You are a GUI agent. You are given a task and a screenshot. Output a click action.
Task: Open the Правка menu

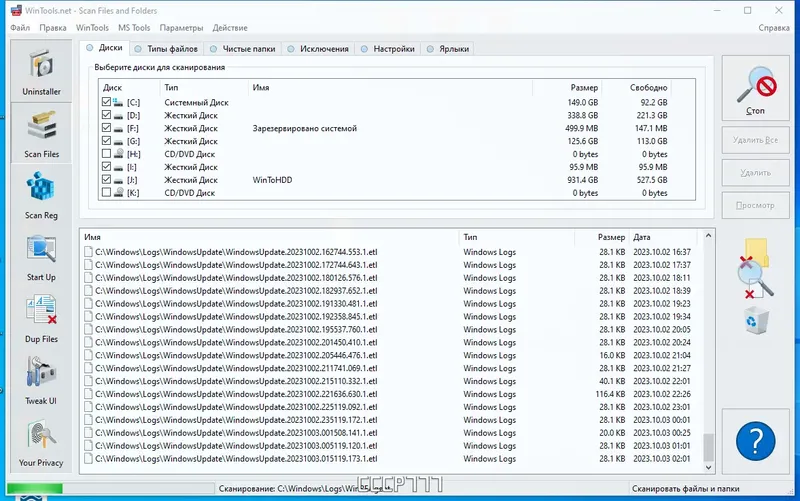53,28
